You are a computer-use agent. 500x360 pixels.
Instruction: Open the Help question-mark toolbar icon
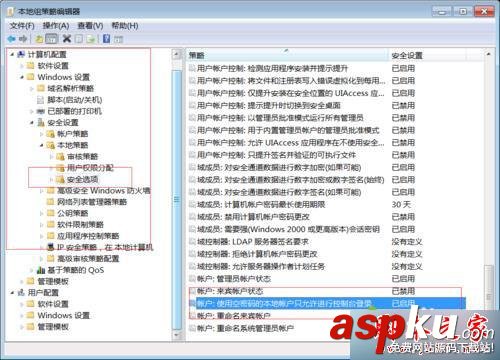pyautogui.click(x=106, y=39)
